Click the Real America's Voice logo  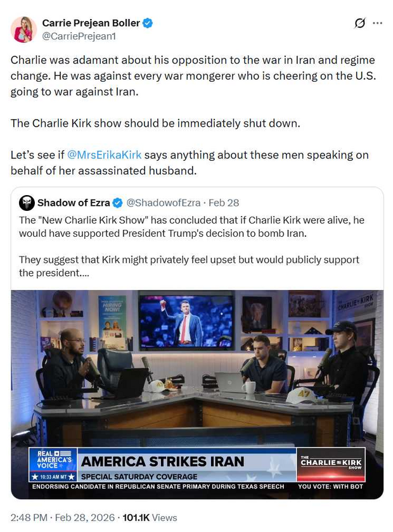click(53, 464)
